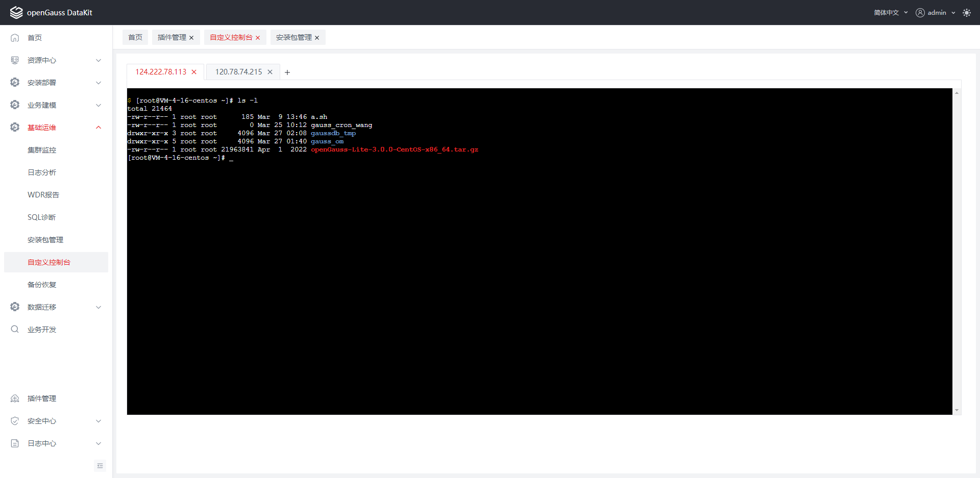Toggle sidebar collapse button at bottom
Screen dimensions: 980x478
pyautogui.click(x=100, y=466)
